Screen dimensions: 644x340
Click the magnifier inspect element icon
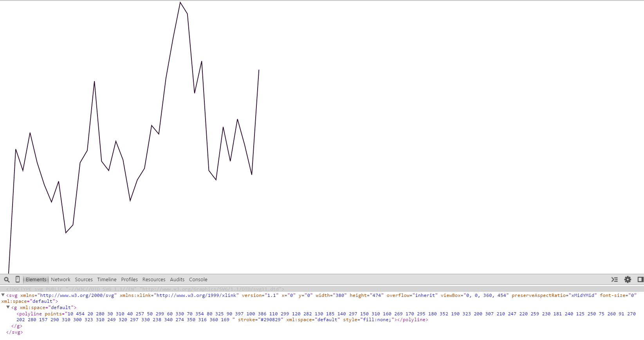[x=7, y=280]
